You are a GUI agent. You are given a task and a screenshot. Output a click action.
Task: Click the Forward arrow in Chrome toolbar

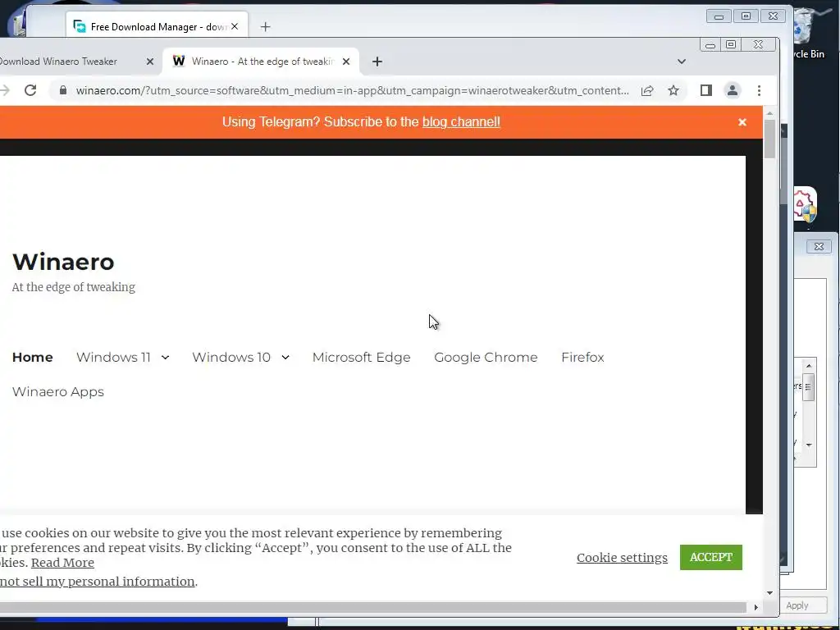pyautogui.click(x=4, y=90)
